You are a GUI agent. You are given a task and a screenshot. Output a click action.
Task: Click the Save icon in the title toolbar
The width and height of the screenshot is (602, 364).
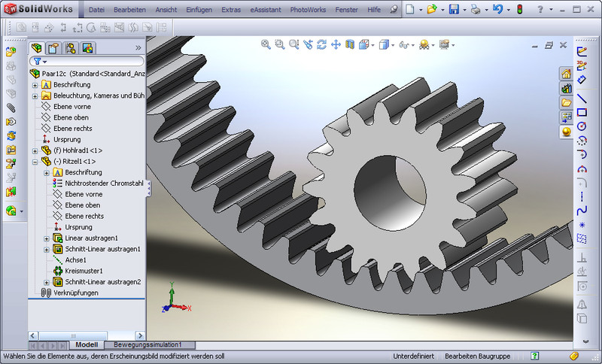pos(454,10)
